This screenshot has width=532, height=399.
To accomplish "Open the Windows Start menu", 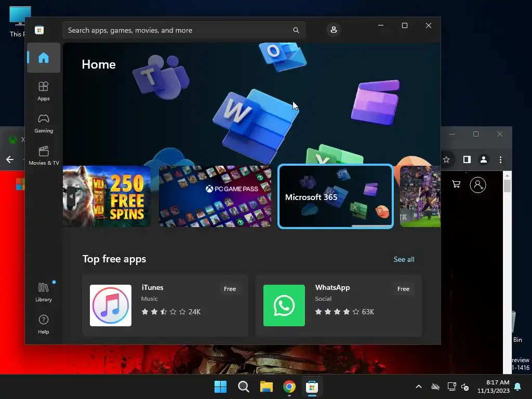I will click(220, 387).
